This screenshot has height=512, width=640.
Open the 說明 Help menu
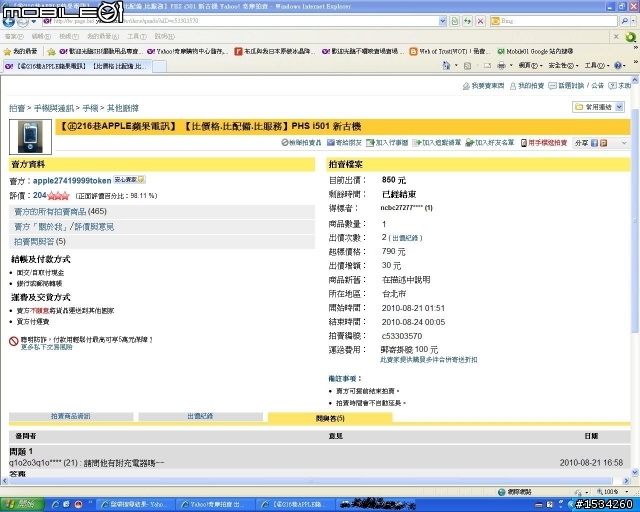[x=164, y=36]
